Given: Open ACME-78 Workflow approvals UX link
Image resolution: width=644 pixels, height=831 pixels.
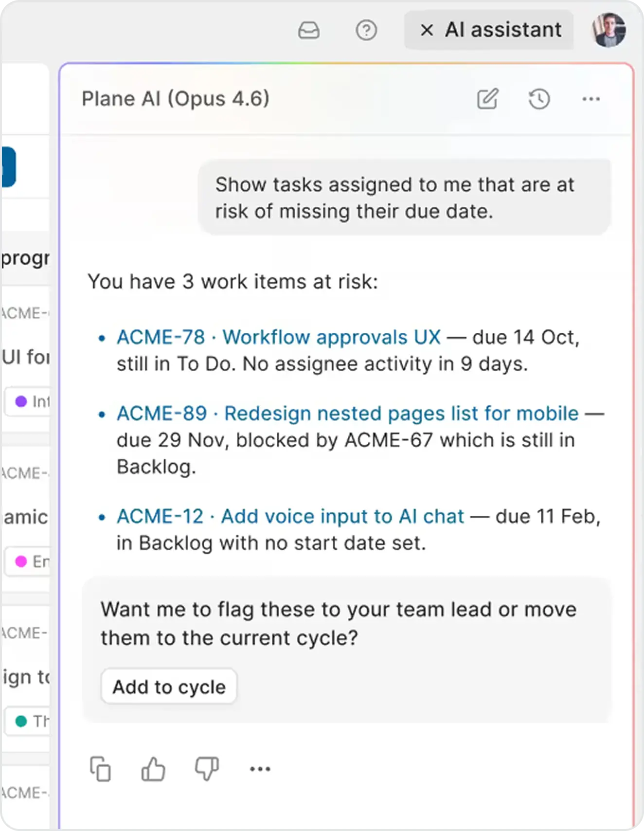Looking at the screenshot, I should (278, 337).
